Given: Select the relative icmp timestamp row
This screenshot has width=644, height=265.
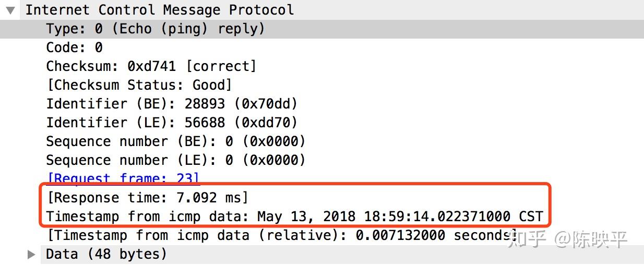Looking at the screenshot, I should click(282, 235).
